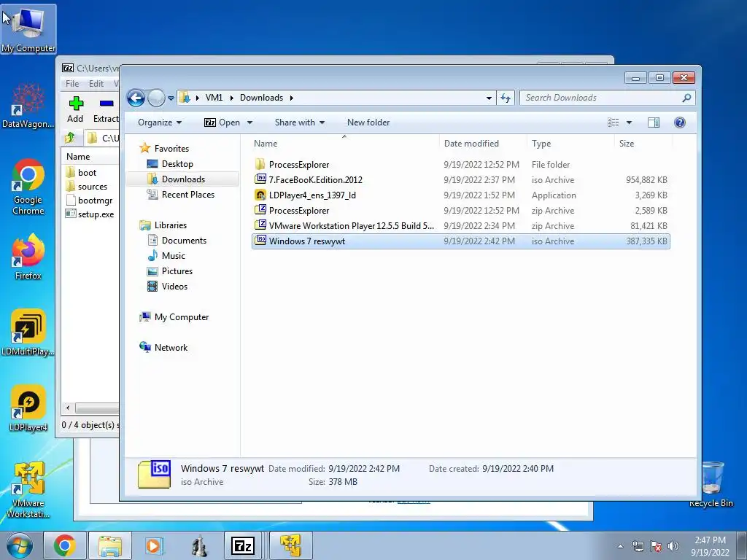747x560 pixels.
Task: Click the New folder button
Action: 368,122
